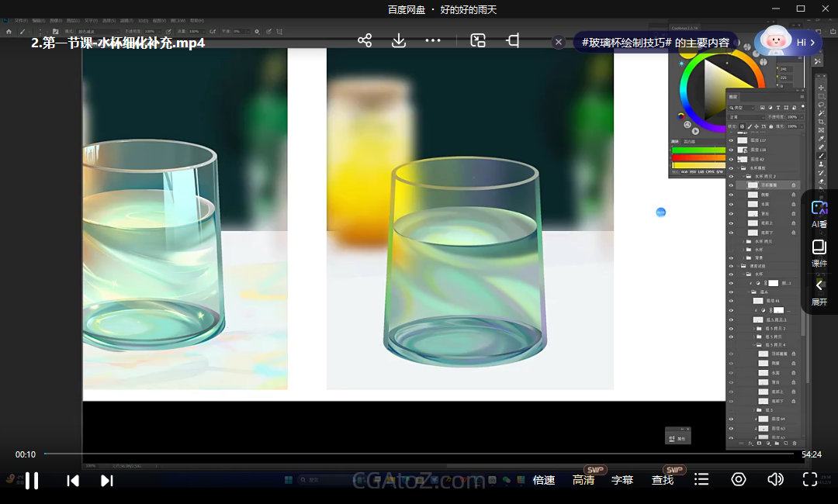Click the rightmost icon left of the close-X
Screen dimensions: 838x504
tap(512, 41)
